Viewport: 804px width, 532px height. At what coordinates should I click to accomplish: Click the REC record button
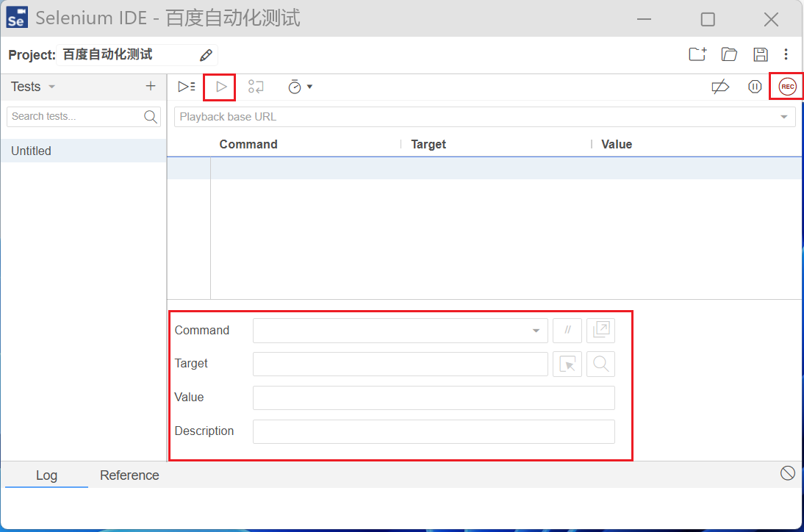point(787,87)
